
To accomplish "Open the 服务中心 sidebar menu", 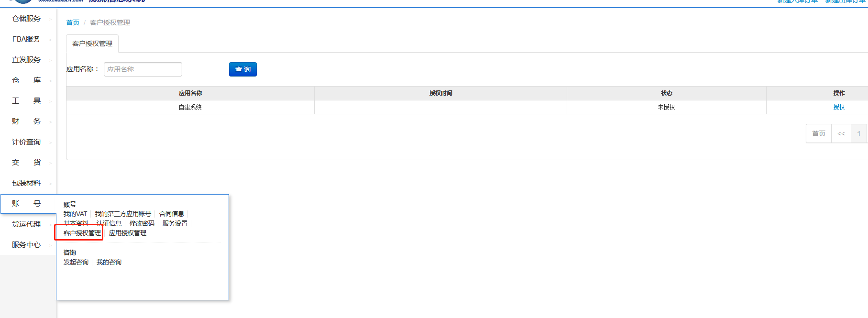I will point(26,245).
